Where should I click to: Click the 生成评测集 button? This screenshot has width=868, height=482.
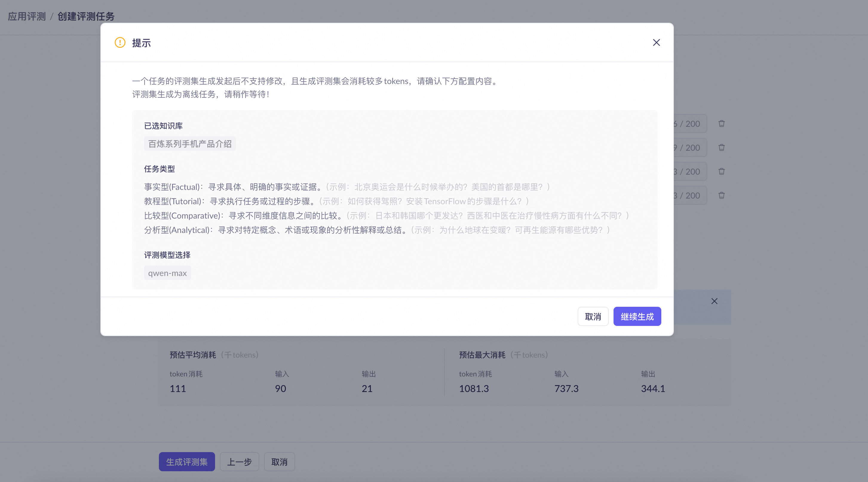point(187,462)
